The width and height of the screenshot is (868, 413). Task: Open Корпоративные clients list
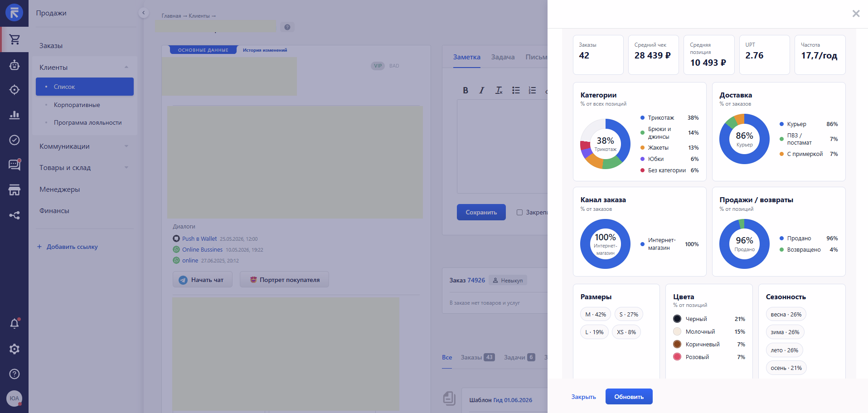pos(77,105)
